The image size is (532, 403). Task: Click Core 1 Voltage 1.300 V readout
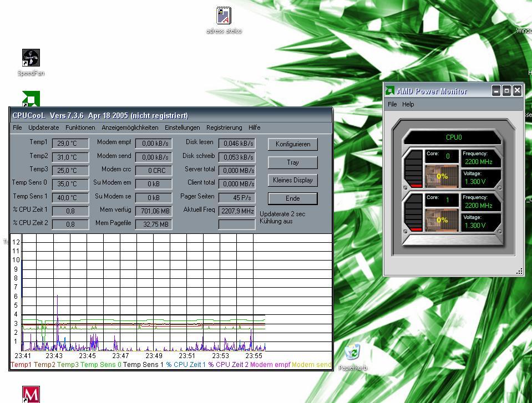[480, 222]
